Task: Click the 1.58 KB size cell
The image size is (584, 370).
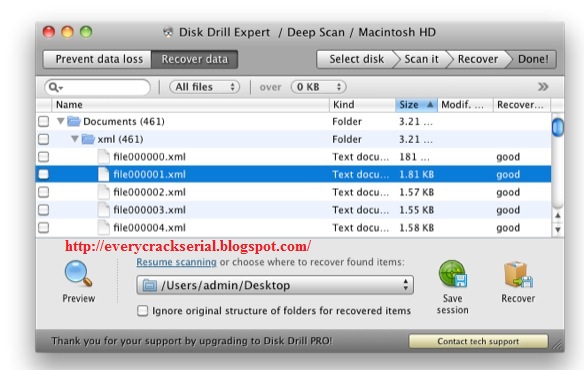Action: click(416, 228)
